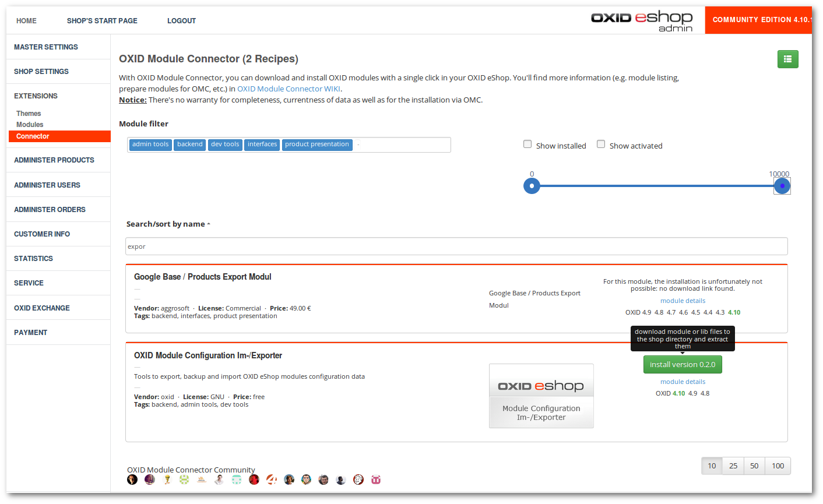Open the red-tinted face community avatar
The width and height of the screenshot is (823, 504).
tap(254, 480)
